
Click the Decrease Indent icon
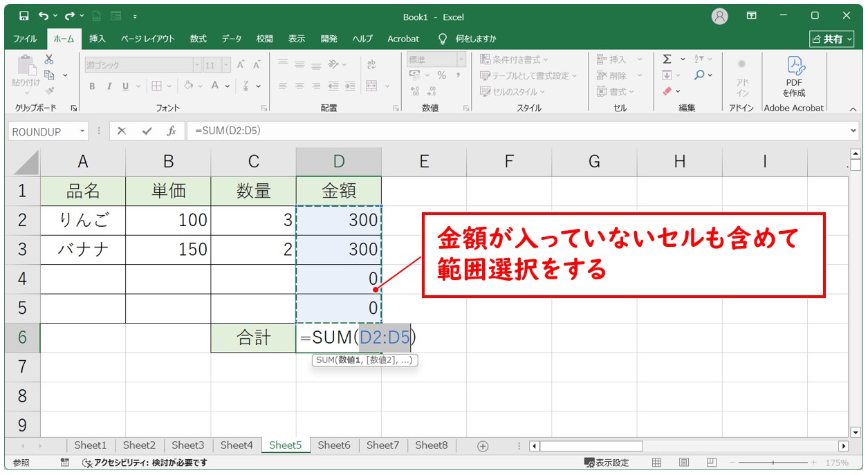[334, 86]
